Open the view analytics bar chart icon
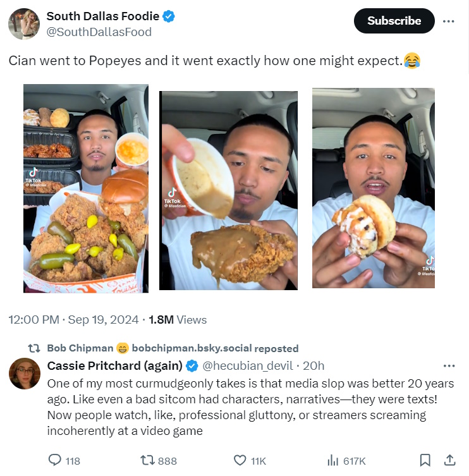Screen dimensions: 469x476 (332, 460)
